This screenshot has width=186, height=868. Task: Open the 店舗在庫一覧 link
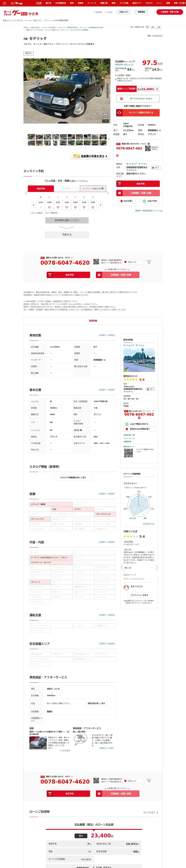coord(129,435)
